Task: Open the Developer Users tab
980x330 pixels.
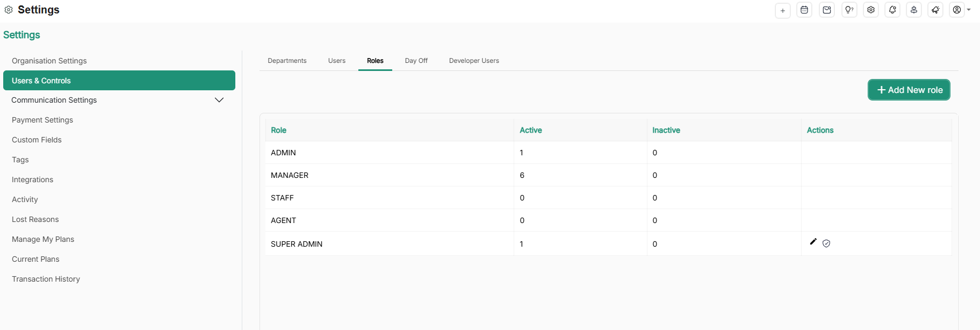Action: pos(474,61)
